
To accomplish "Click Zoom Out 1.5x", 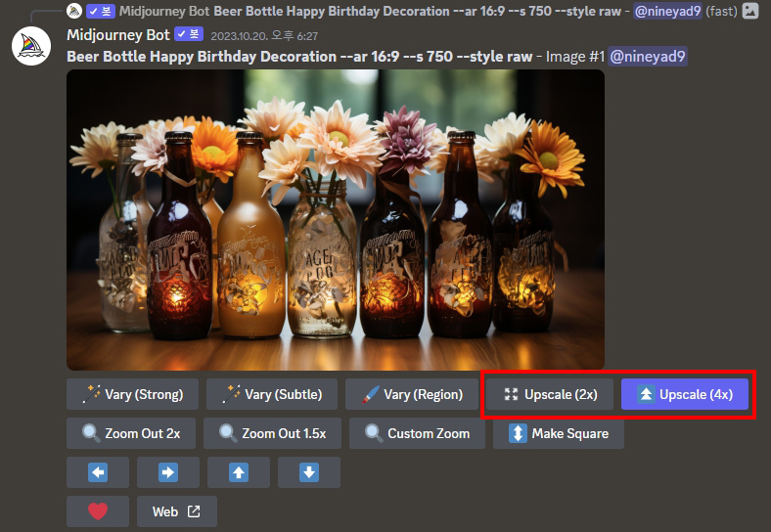I will click(x=272, y=433).
